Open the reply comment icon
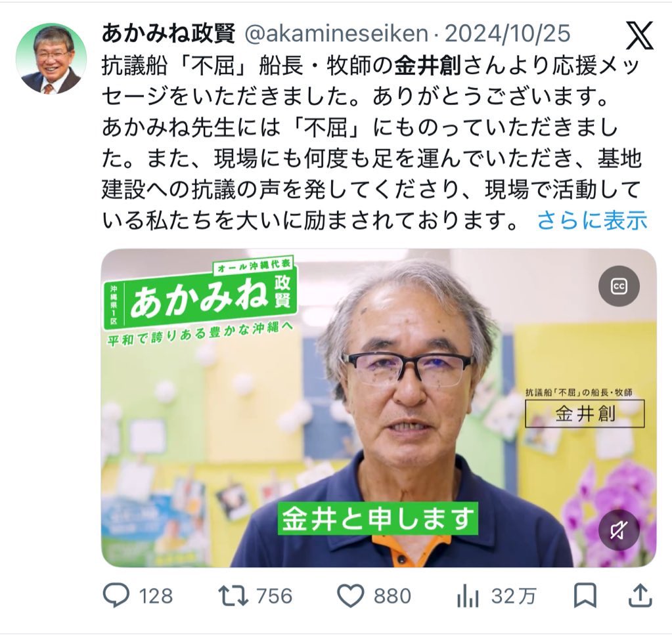This screenshot has height=638, width=672. [x=116, y=595]
